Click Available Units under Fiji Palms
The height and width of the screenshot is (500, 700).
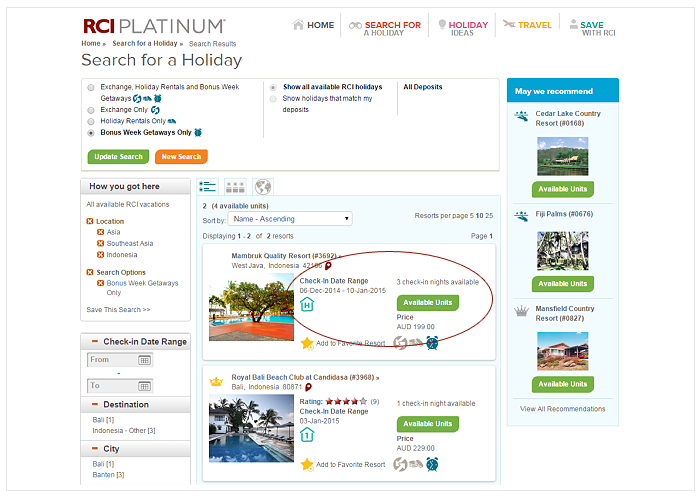pos(562,284)
